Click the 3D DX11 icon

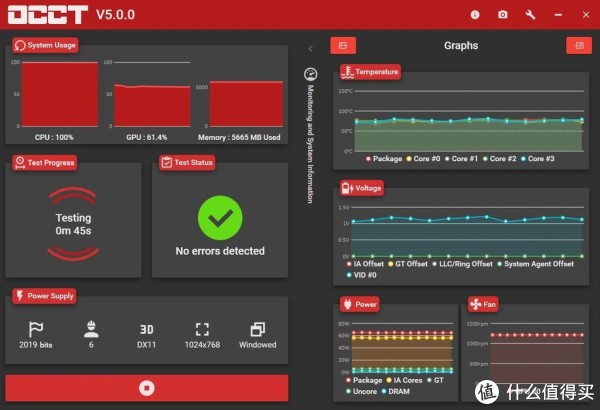pyautogui.click(x=147, y=330)
